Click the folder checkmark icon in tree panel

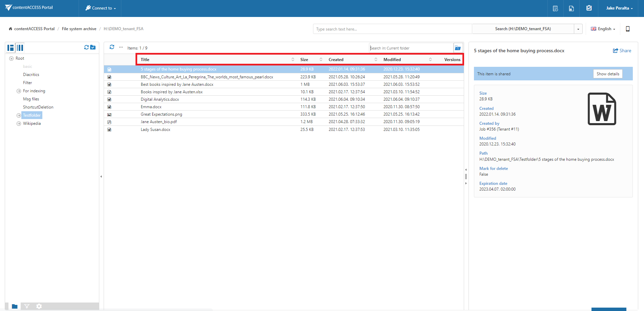point(93,47)
